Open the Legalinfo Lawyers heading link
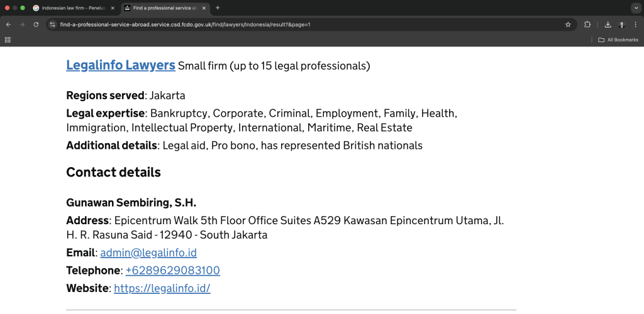644x314 pixels. pyautogui.click(x=120, y=65)
